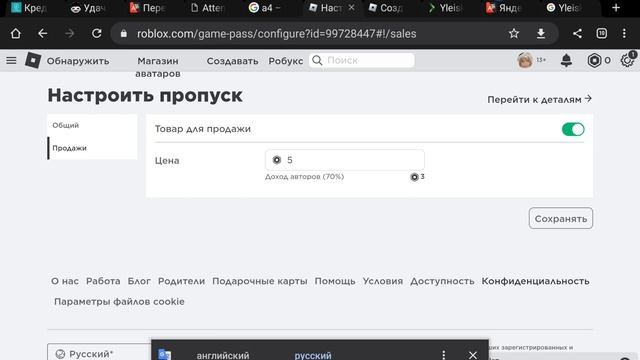The width and height of the screenshot is (640, 360).
Task: Open the Подарочные карты footer link
Action: coord(260,281)
